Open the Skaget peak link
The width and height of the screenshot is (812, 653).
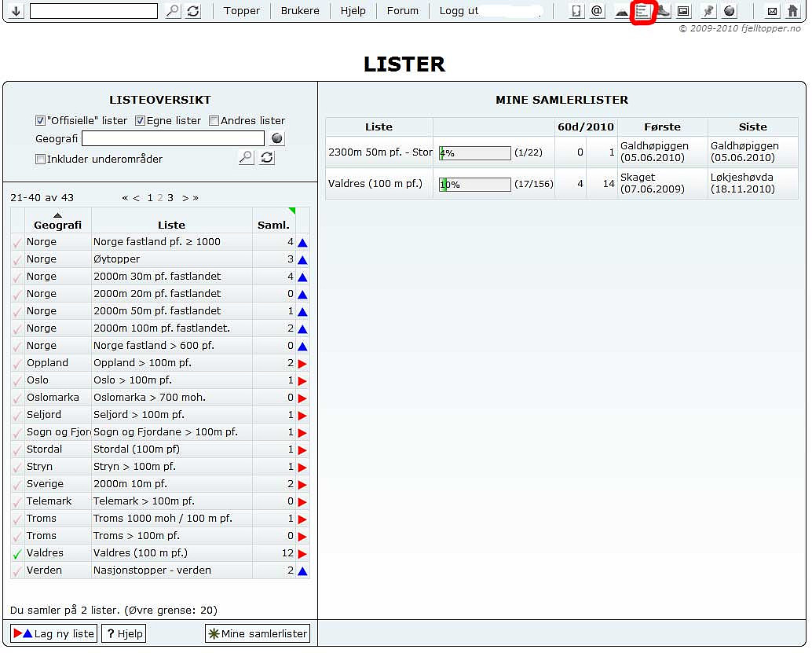[638, 178]
